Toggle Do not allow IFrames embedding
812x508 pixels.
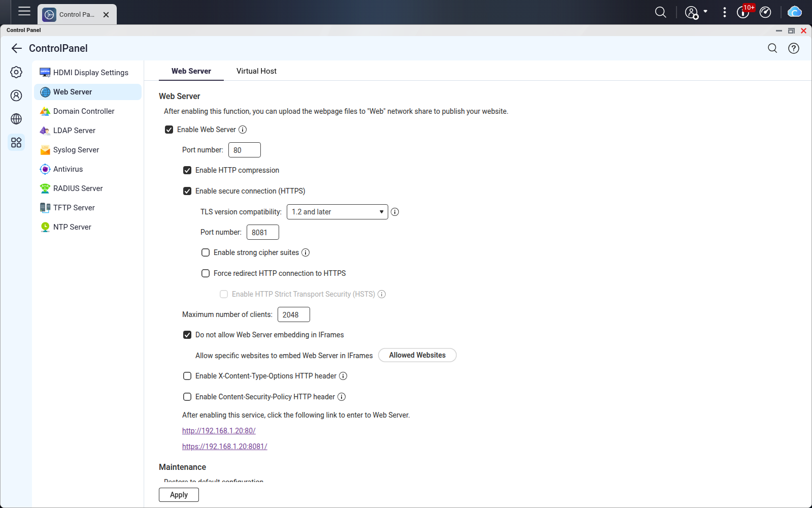(187, 335)
